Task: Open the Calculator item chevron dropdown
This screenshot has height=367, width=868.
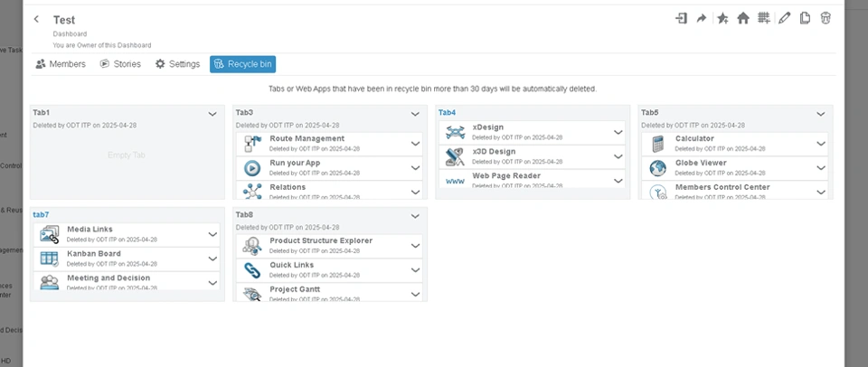Action: click(x=821, y=144)
